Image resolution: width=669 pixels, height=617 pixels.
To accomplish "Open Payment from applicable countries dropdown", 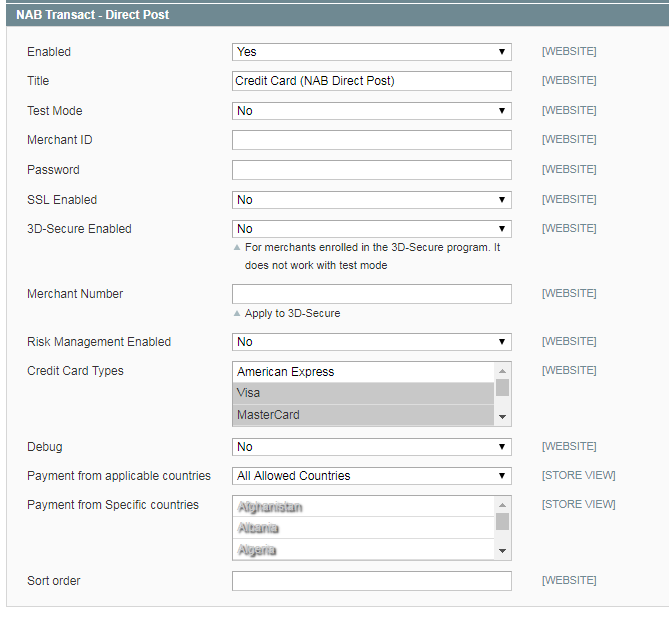I will (371, 476).
